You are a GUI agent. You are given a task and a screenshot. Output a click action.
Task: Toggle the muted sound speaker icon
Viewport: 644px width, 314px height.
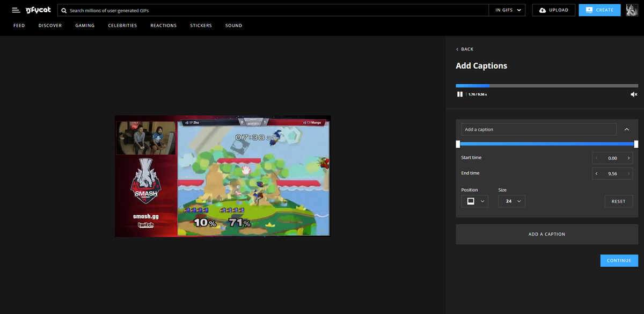pyautogui.click(x=634, y=94)
